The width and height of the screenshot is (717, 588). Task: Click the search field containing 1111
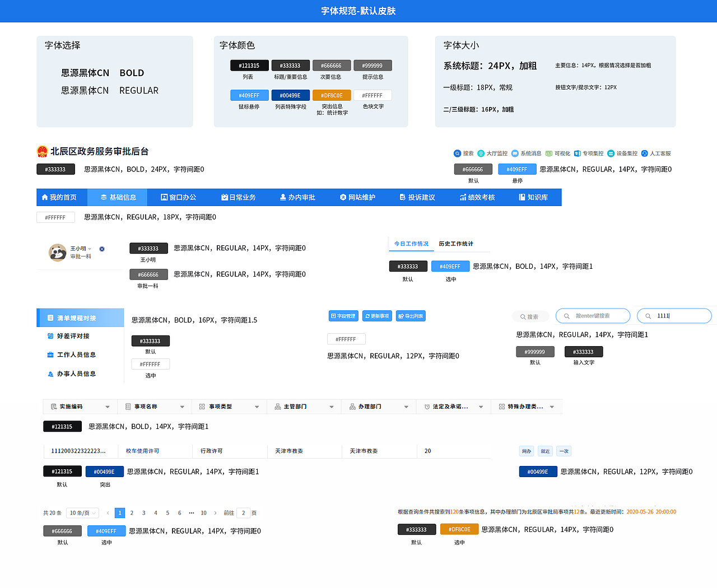pyautogui.click(x=674, y=316)
